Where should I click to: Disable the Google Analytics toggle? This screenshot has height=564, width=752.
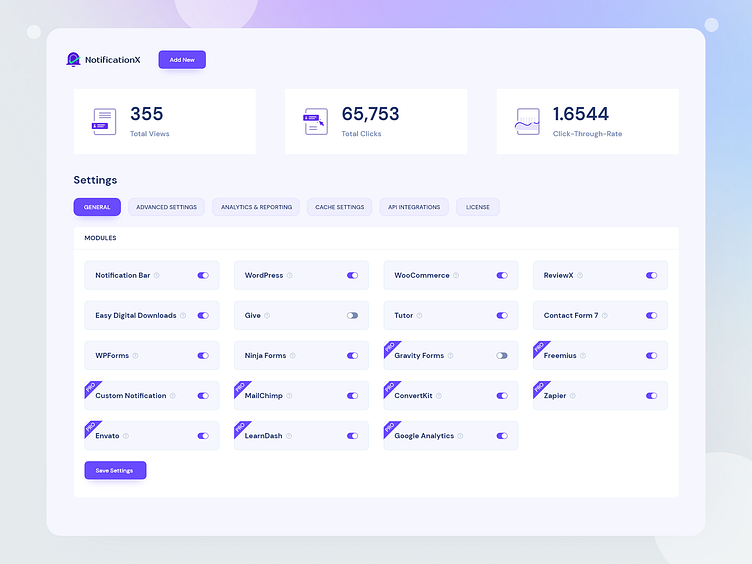(x=502, y=436)
